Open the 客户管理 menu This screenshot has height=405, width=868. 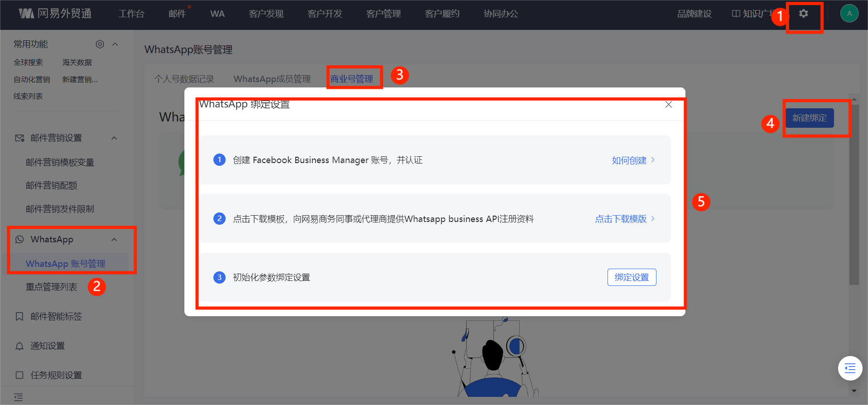tap(383, 14)
